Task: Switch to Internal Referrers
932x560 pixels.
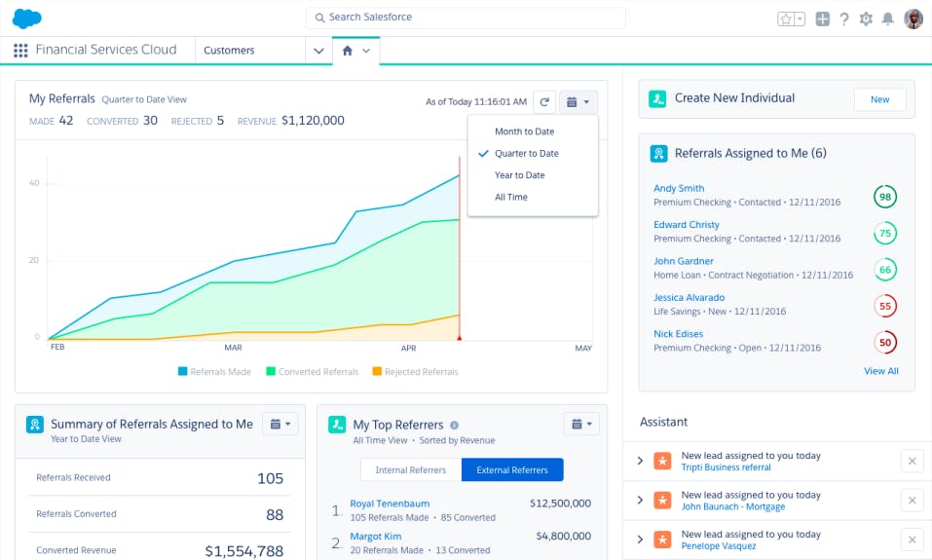Action: coord(411,469)
